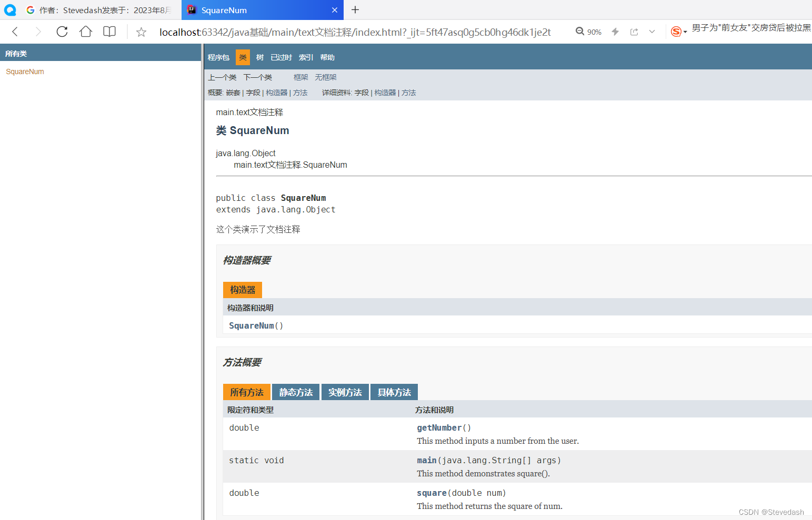Click the main.text文档注释 package name
The image size is (812, 520).
(x=249, y=112)
